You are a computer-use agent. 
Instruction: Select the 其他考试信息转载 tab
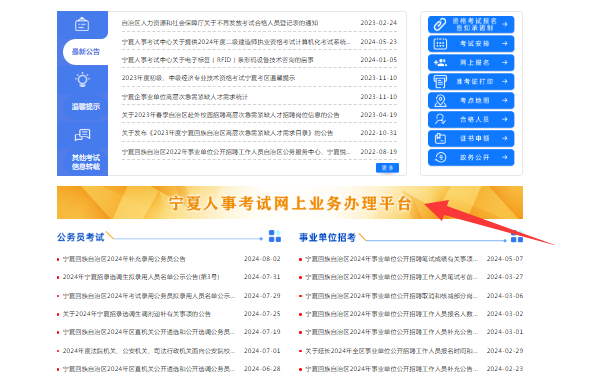(x=86, y=162)
